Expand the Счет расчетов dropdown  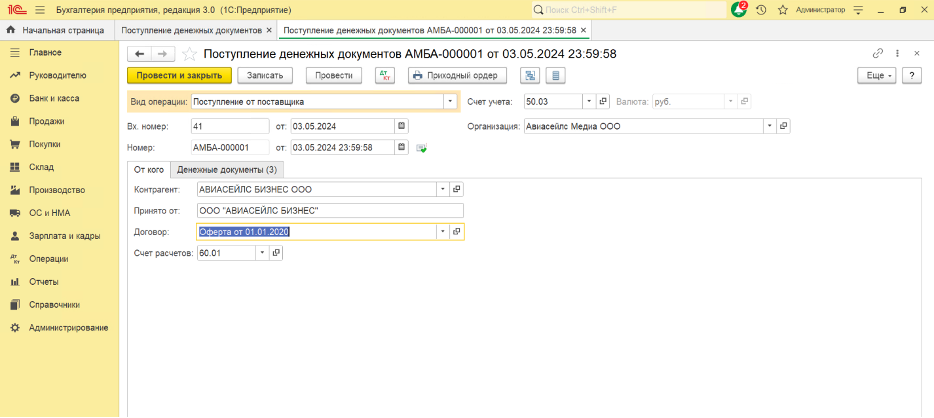click(263, 253)
